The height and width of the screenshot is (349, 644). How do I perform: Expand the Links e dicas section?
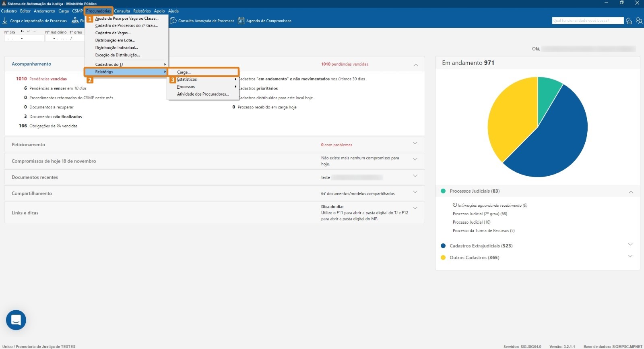[415, 208]
